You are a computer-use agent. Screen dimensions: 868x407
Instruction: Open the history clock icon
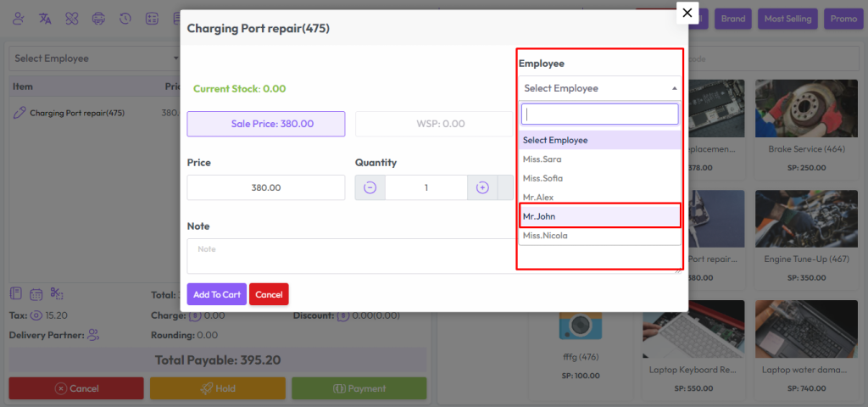click(125, 19)
